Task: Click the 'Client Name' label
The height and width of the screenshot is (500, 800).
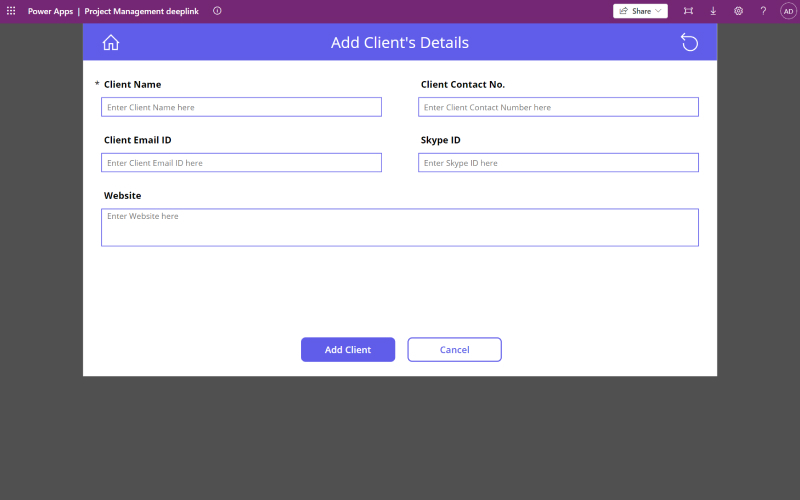Action: (132, 85)
